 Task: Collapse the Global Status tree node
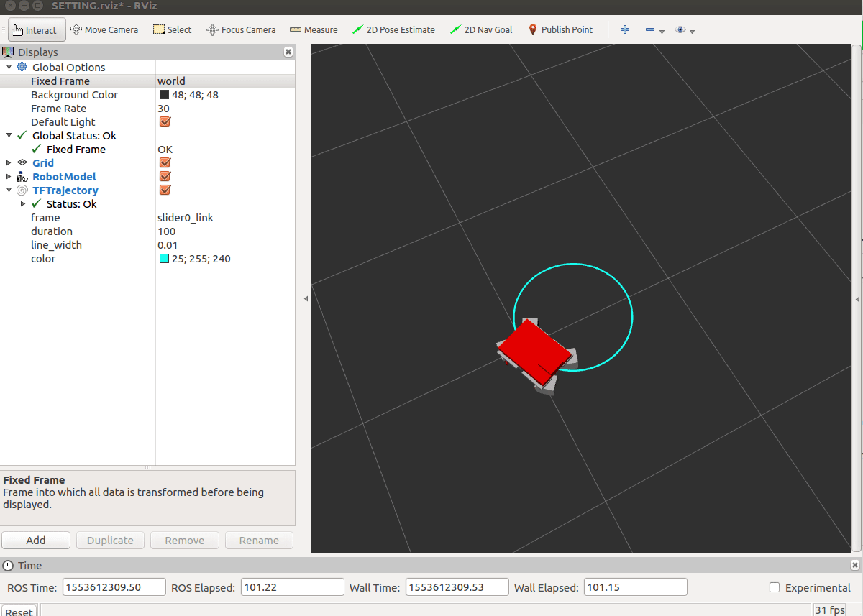point(9,135)
